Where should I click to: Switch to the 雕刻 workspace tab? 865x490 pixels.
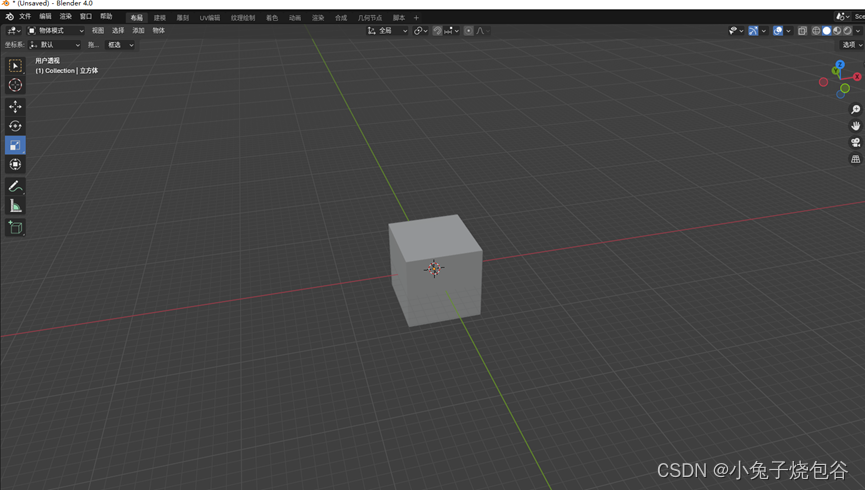coord(183,18)
